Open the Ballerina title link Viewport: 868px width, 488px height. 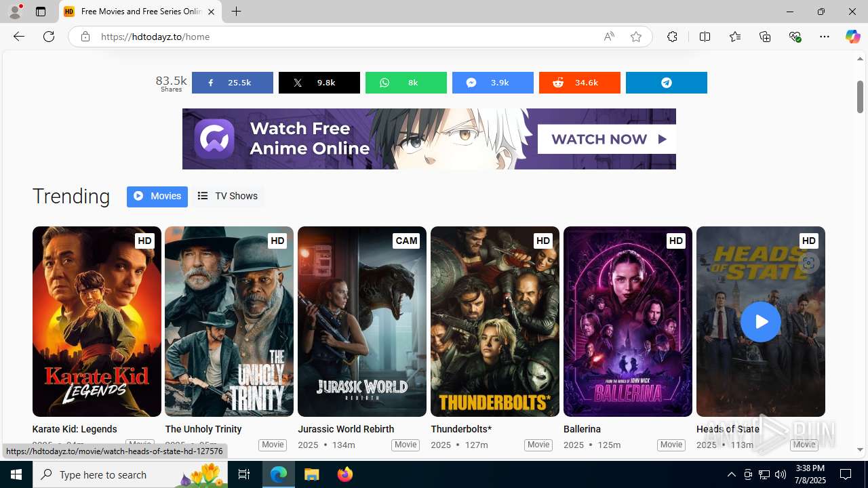coord(582,429)
